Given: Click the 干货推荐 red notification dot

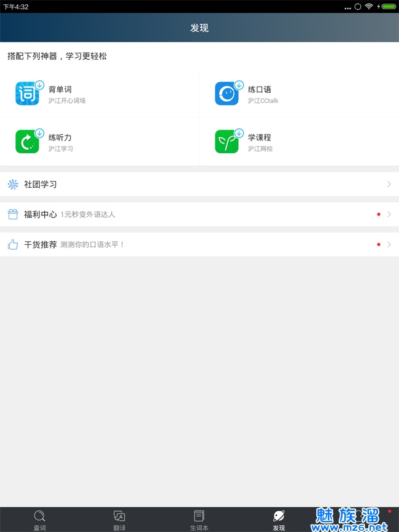Looking at the screenshot, I should click(x=379, y=244).
